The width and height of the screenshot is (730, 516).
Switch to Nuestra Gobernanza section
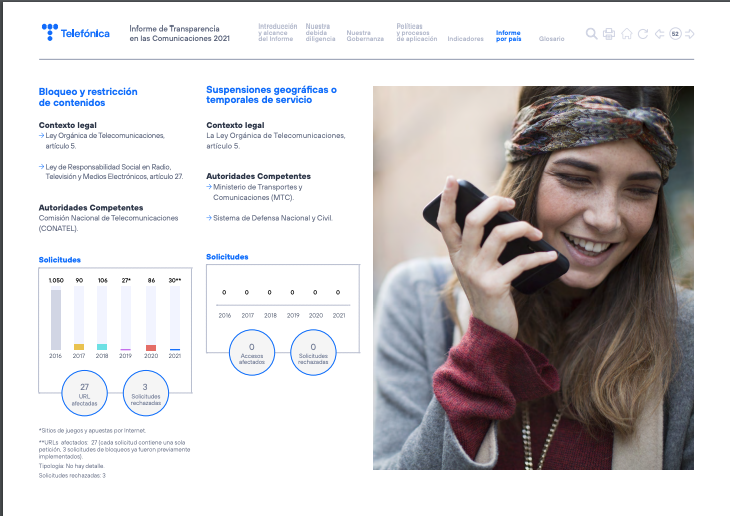click(365, 35)
